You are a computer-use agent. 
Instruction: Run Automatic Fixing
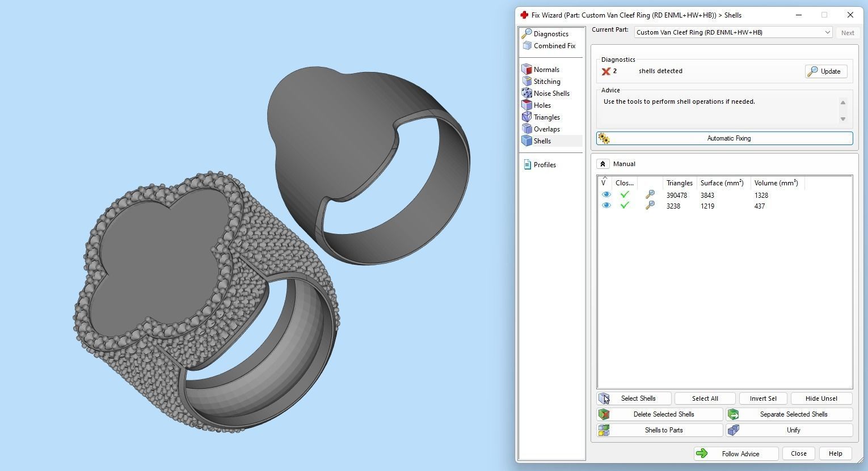[x=724, y=138]
